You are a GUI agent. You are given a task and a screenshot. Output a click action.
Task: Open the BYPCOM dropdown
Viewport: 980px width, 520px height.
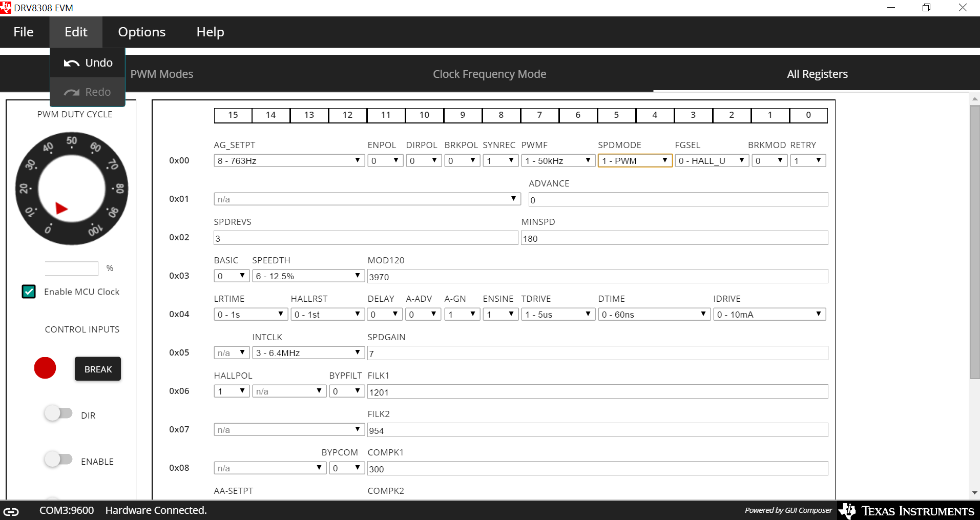[347, 468]
